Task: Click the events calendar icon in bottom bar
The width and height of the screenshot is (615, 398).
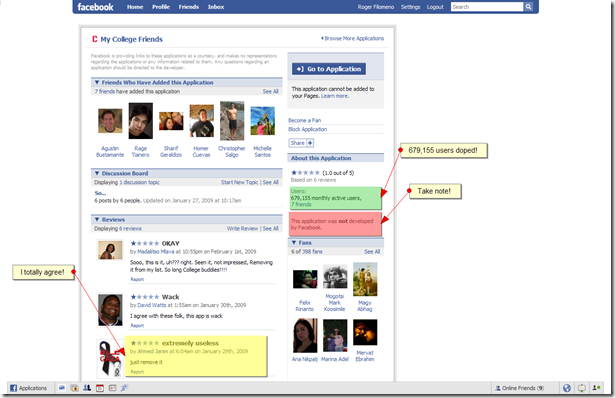Action: click(x=100, y=388)
